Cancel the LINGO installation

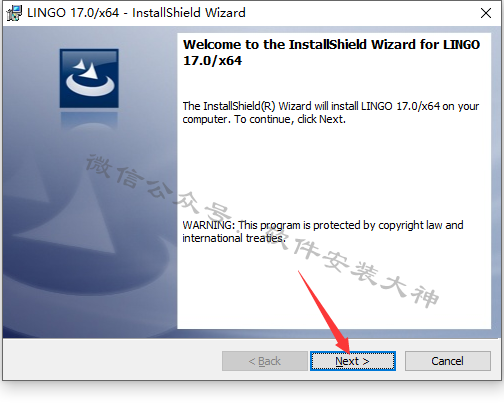[448, 361]
